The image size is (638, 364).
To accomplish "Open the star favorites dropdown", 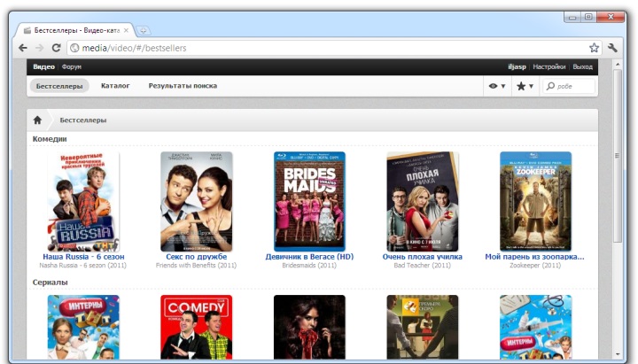I will point(525,86).
